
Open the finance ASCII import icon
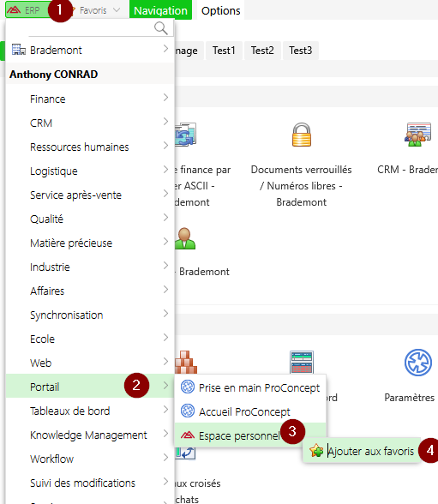[186, 135]
